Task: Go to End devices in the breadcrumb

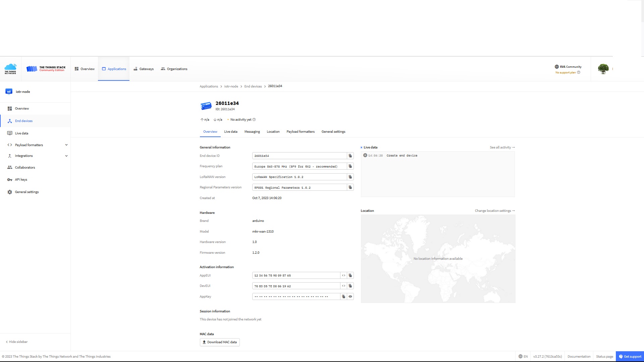Action: (253, 86)
